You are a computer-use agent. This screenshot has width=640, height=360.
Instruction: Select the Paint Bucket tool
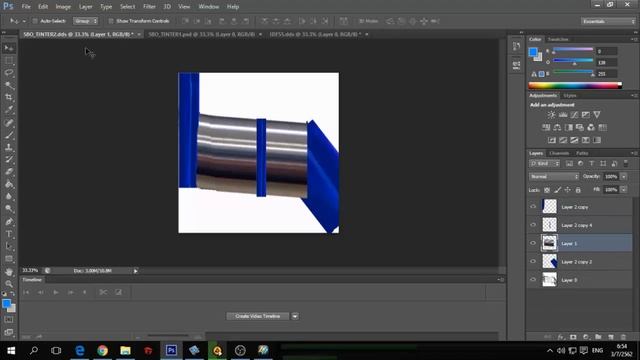[9, 184]
